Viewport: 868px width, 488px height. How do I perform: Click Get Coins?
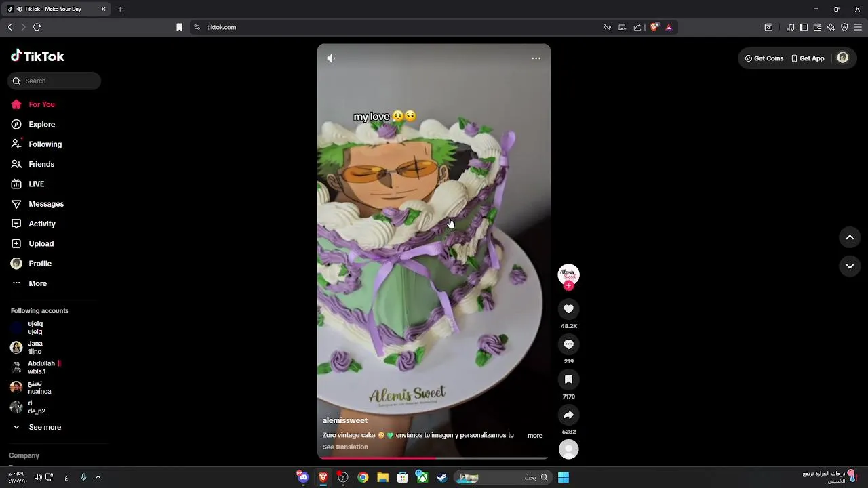click(x=764, y=58)
